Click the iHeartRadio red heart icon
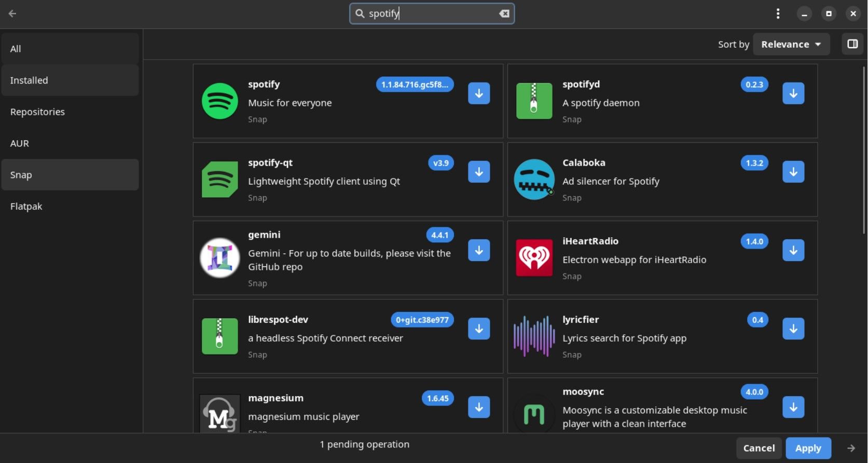Screen dimensions: 868x463 534,258
